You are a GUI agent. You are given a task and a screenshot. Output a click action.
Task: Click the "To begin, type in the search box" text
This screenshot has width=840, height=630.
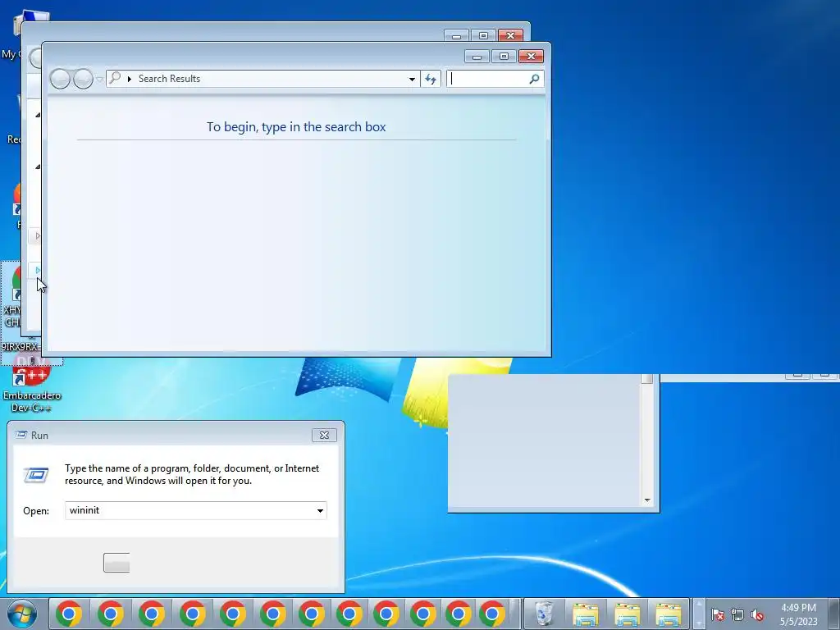click(296, 127)
